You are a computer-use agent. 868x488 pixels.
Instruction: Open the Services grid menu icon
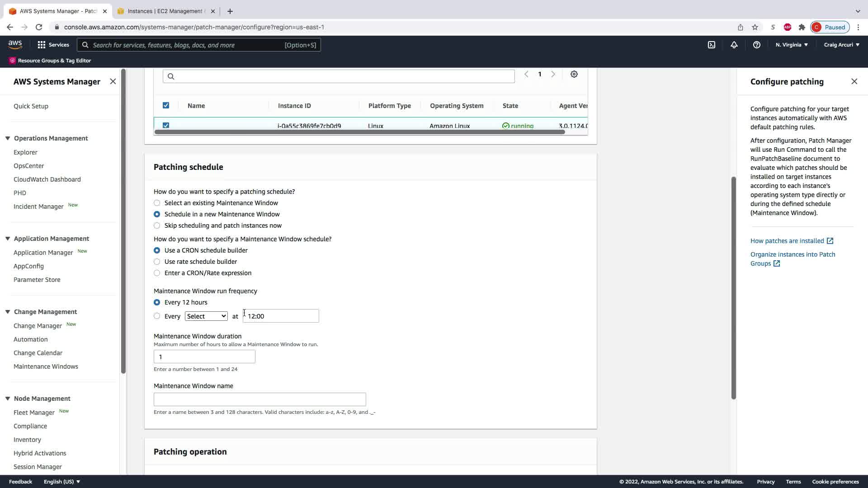coord(42,45)
